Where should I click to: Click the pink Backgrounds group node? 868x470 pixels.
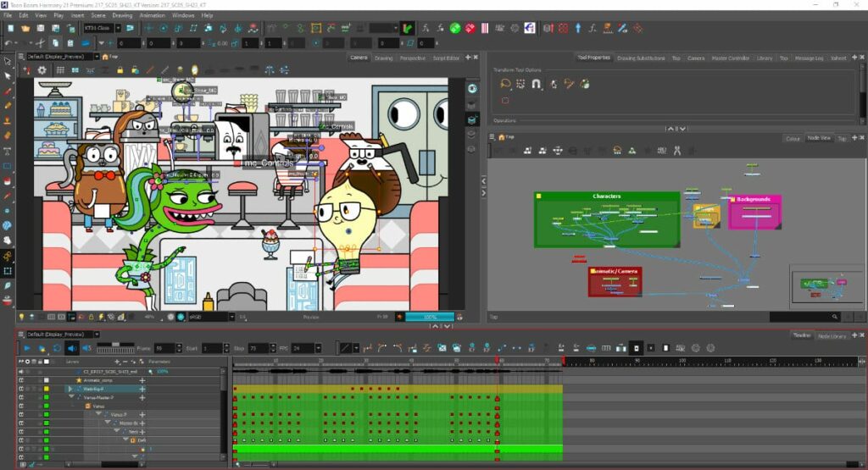[x=754, y=212]
